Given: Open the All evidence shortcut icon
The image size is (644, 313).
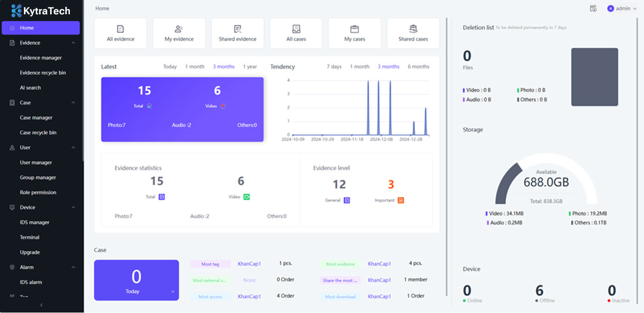Looking at the screenshot, I should [x=120, y=29].
